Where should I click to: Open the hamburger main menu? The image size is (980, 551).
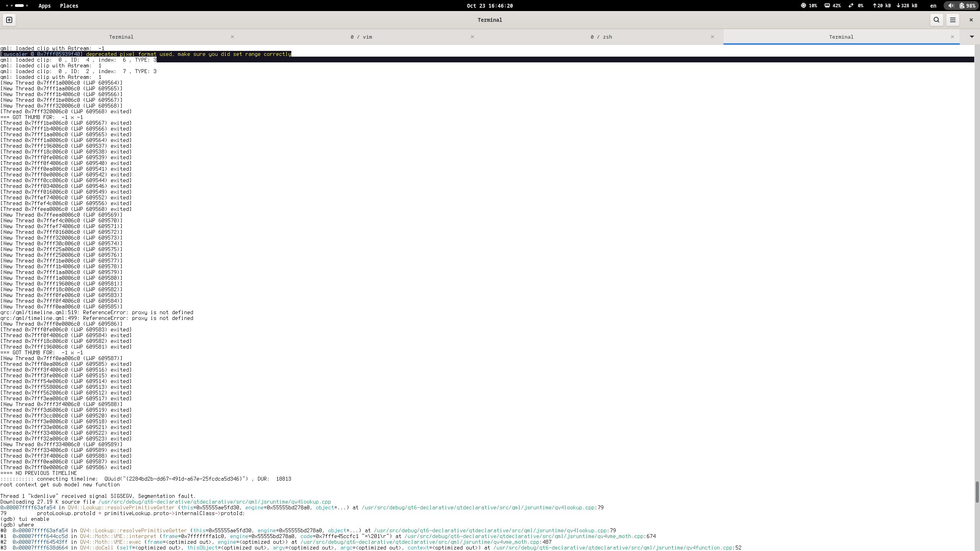(x=953, y=20)
